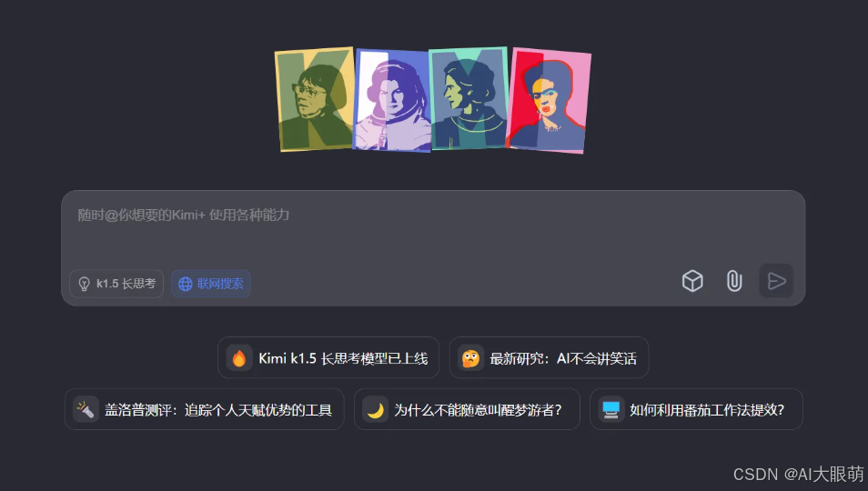
Task: Click the globe icon in 联网搜索
Action: point(186,284)
